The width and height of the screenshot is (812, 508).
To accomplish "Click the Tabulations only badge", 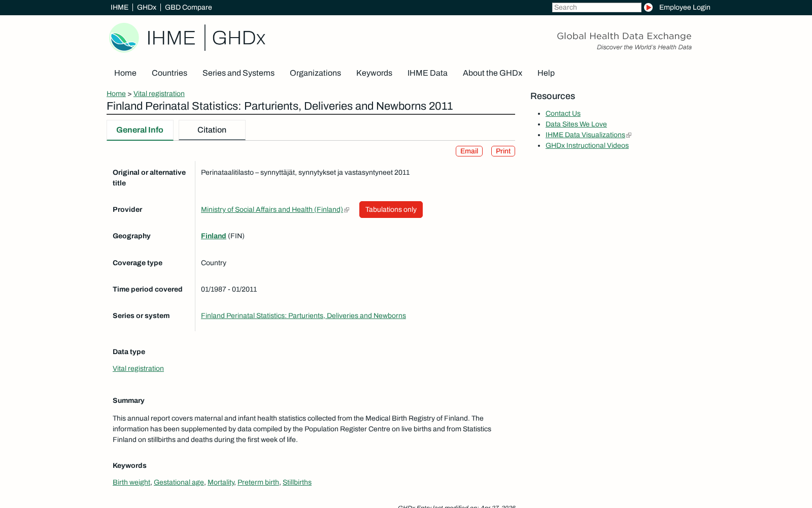I will tap(391, 210).
